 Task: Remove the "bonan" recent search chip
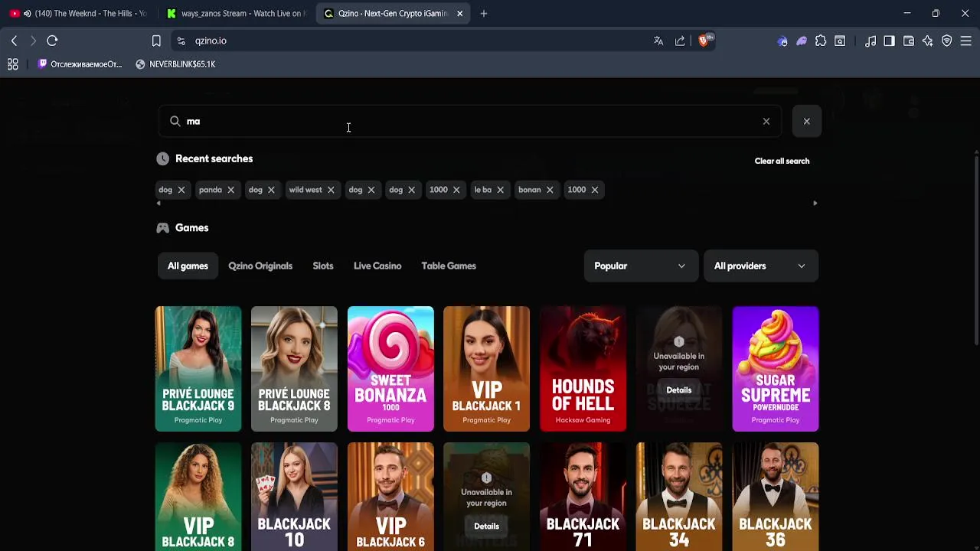tap(550, 190)
